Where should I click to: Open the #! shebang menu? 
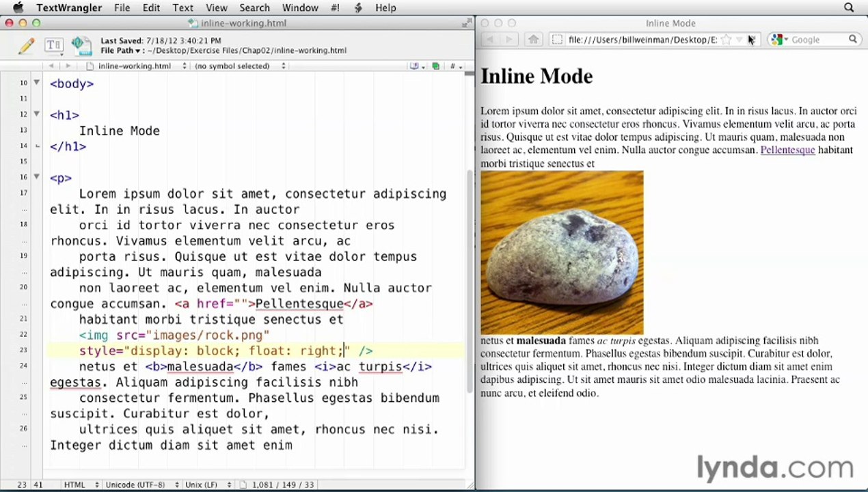[x=336, y=8]
